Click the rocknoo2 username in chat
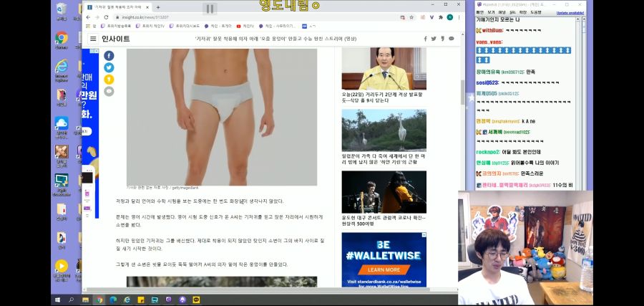This screenshot has width=644, height=306. click(488, 152)
